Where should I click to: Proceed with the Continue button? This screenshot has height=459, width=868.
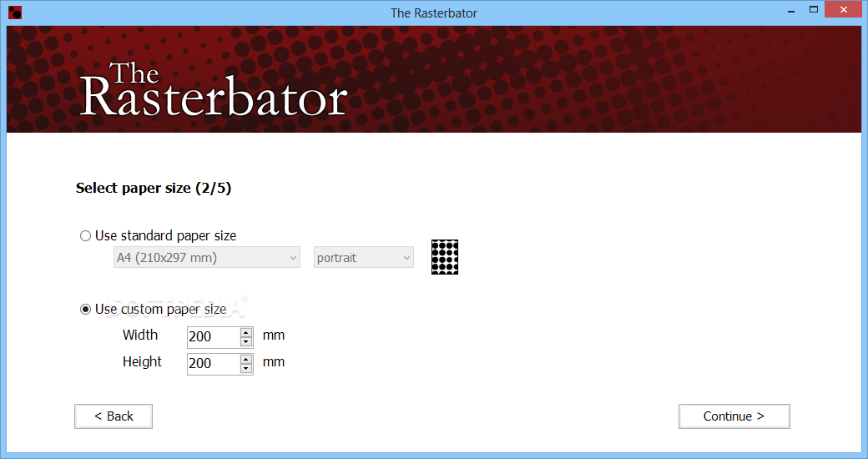click(x=734, y=416)
